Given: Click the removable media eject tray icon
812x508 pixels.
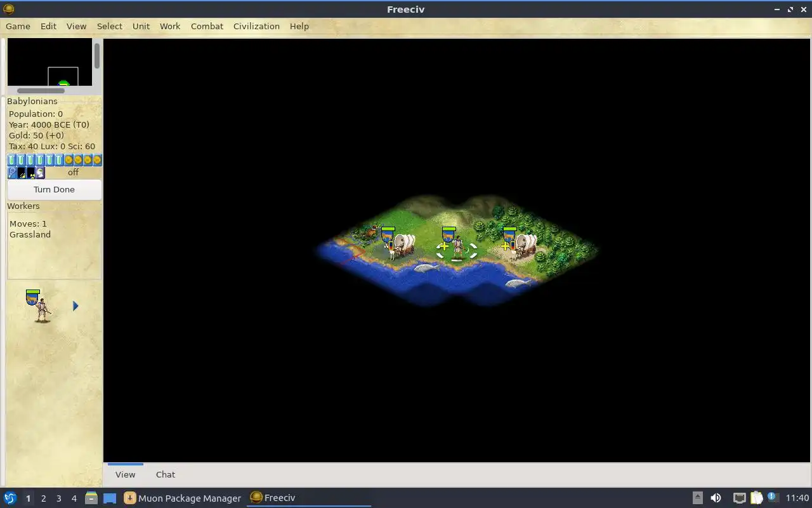Looking at the screenshot, I should pos(697,498).
